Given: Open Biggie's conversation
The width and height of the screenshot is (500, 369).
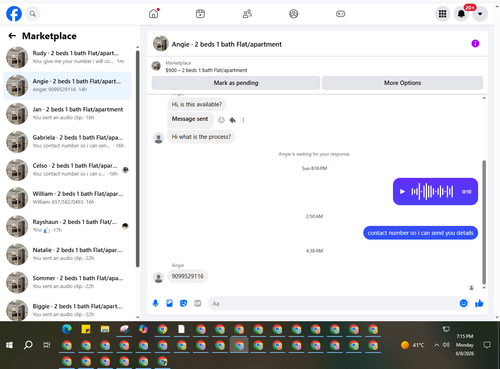Looking at the screenshot, I should point(67,310).
